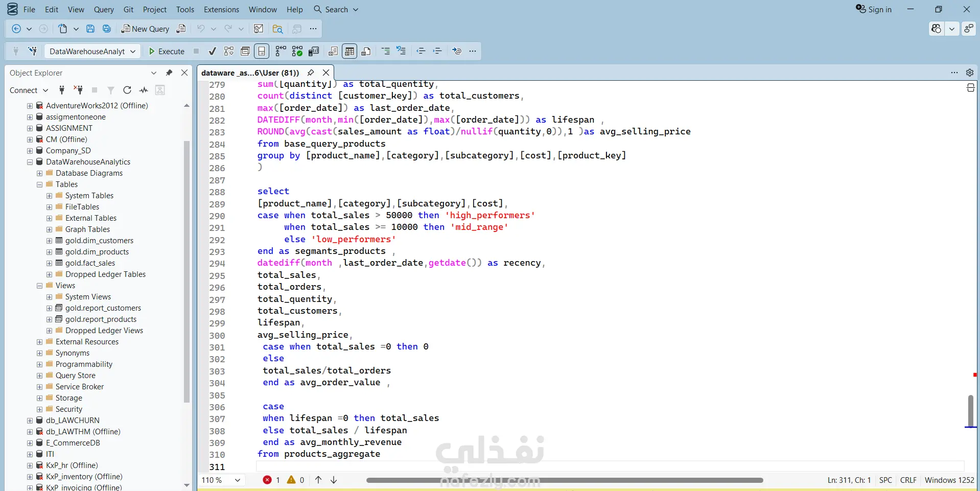
Task: Click the comment out selected lines icon
Action: [386, 51]
